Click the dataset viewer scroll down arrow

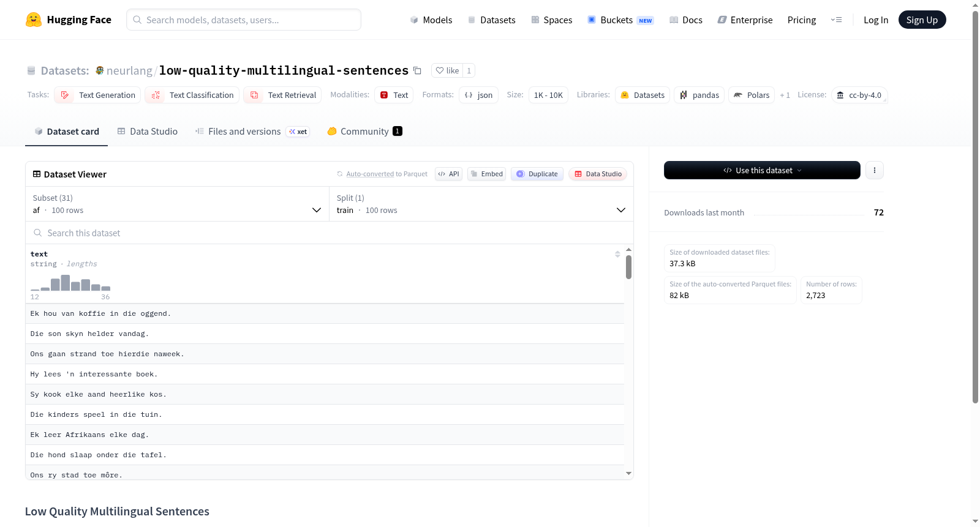pos(628,473)
